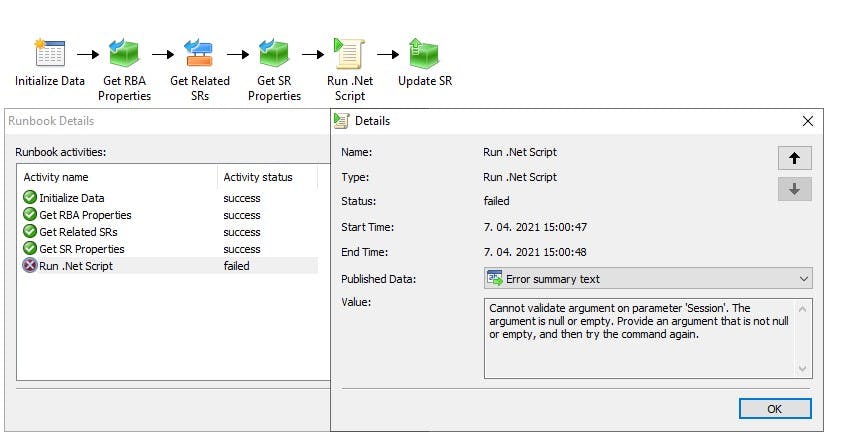Select the Initialize Data activity icon
845x445 pixels.
click(x=50, y=53)
